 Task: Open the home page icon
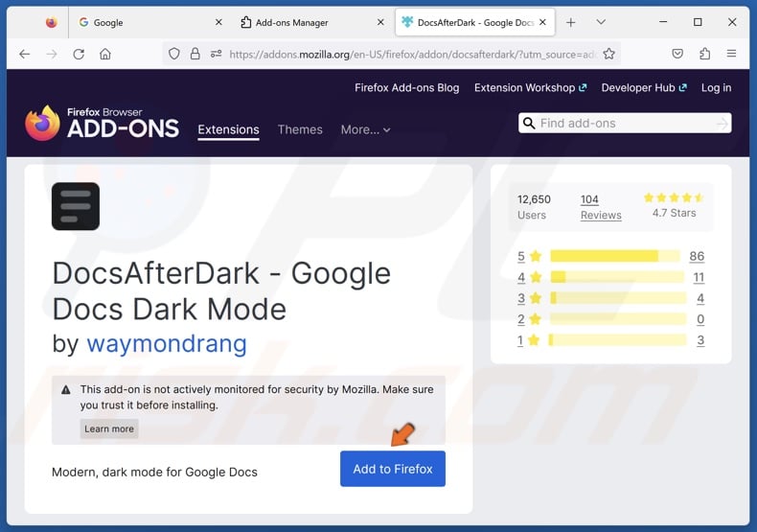click(x=105, y=54)
